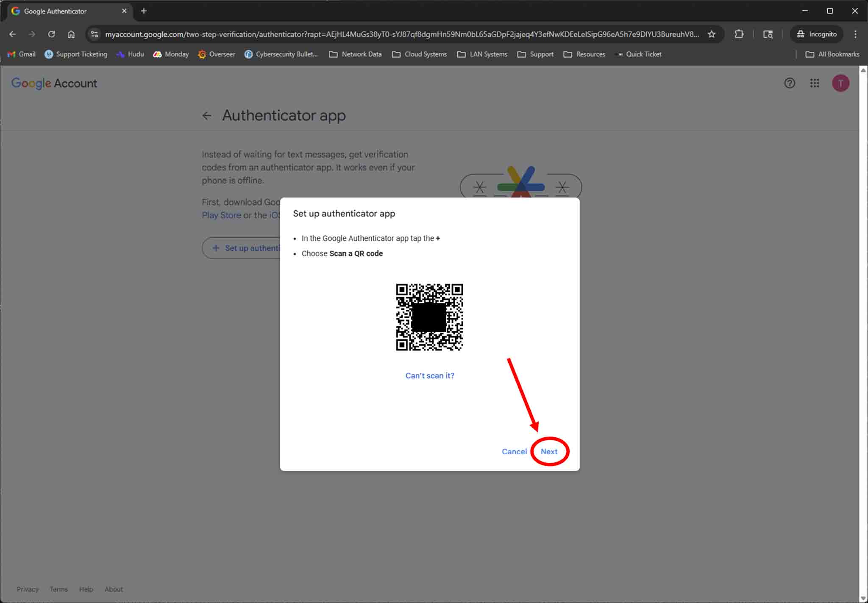Click the QR code image
Viewport: 868px width, 603px height.
coord(429,317)
